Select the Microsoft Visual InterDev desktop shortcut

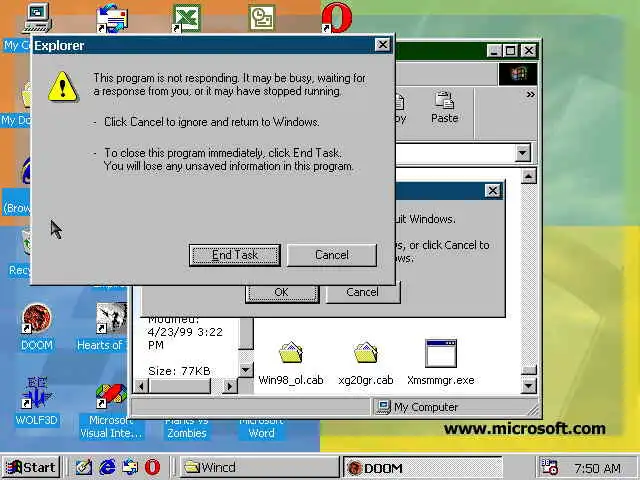111,411
